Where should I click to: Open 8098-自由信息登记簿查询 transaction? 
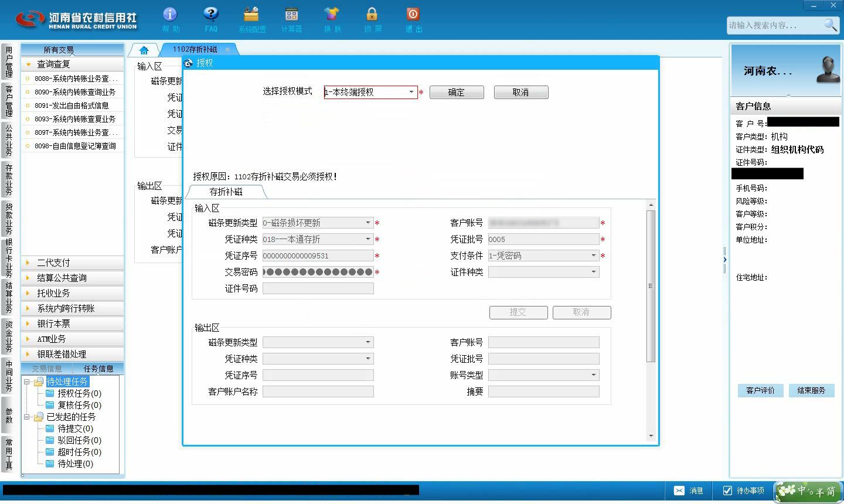tap(73, 146)
